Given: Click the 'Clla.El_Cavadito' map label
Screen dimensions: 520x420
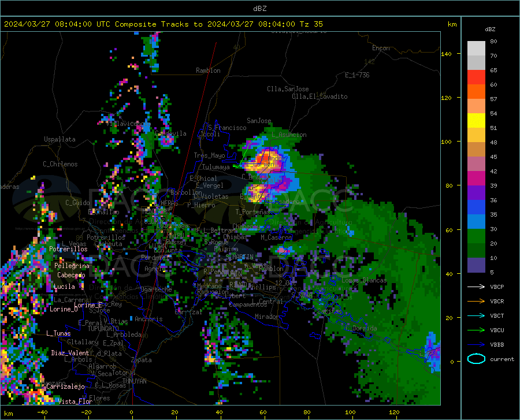Looking at the screenshot, I should tap(320, 96).
